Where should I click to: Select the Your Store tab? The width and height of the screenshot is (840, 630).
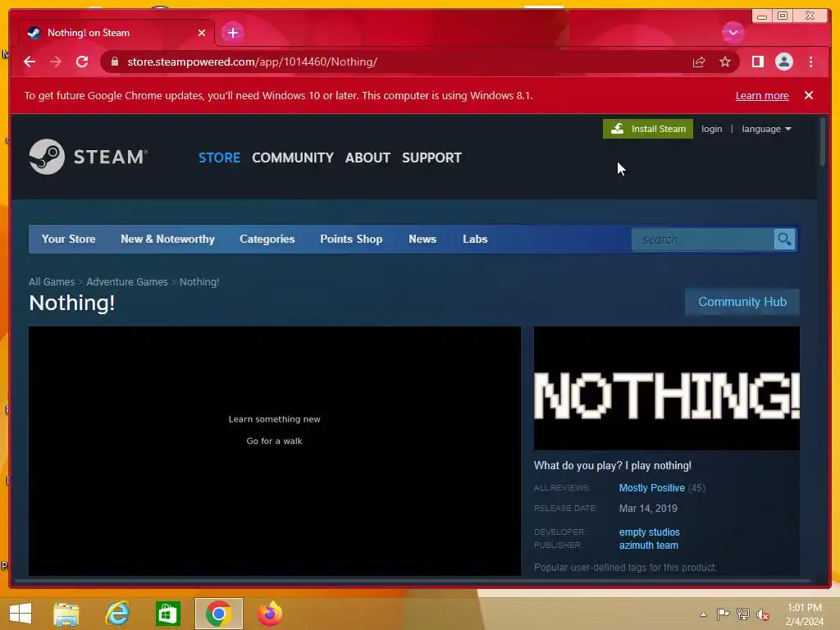pyautogui.click(x=69, y=239)
